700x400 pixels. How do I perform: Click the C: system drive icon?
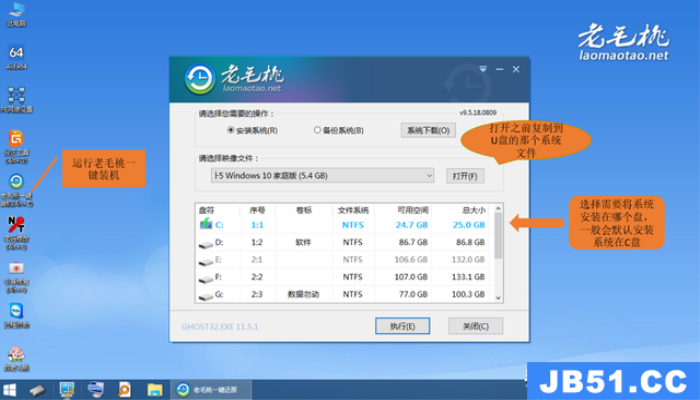pyautogui.click(x=206, y=224)
